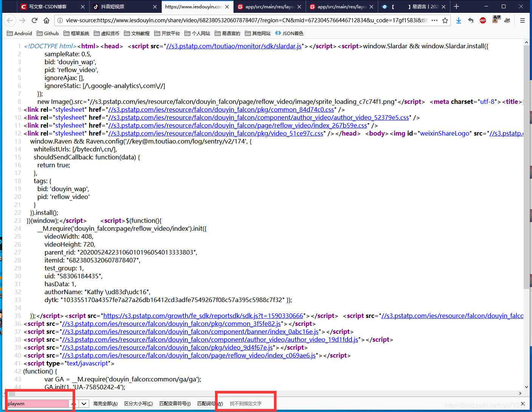Viewport: 532px width, 412px height.
Task: Open the 框架系统 bookmarks folder
Action: coord(76,33)
